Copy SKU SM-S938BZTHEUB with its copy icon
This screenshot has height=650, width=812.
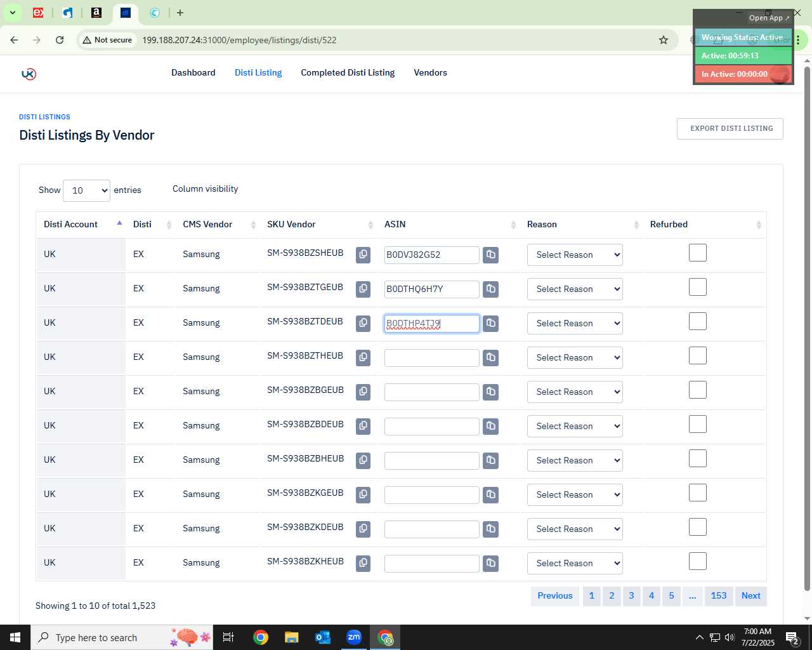363,357
